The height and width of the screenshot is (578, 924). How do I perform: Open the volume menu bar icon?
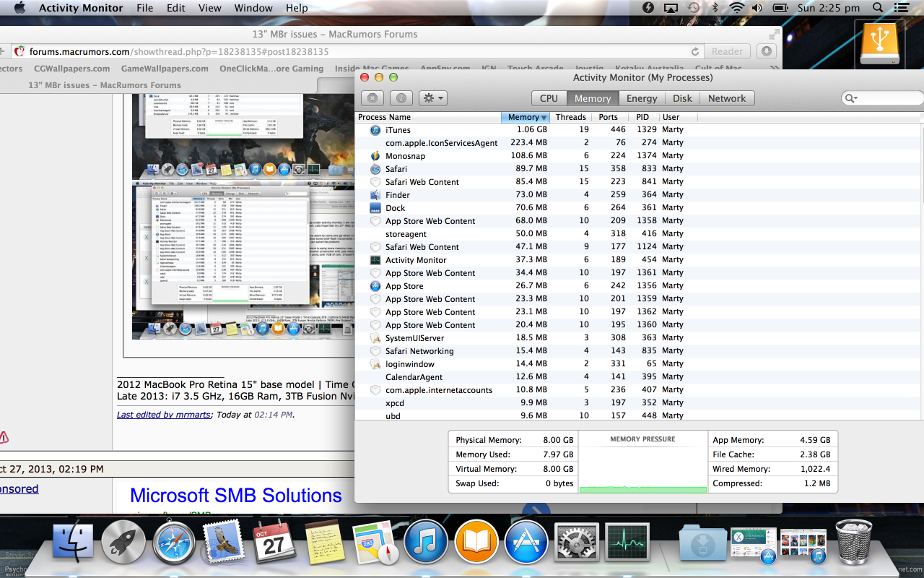pos(757,8)
